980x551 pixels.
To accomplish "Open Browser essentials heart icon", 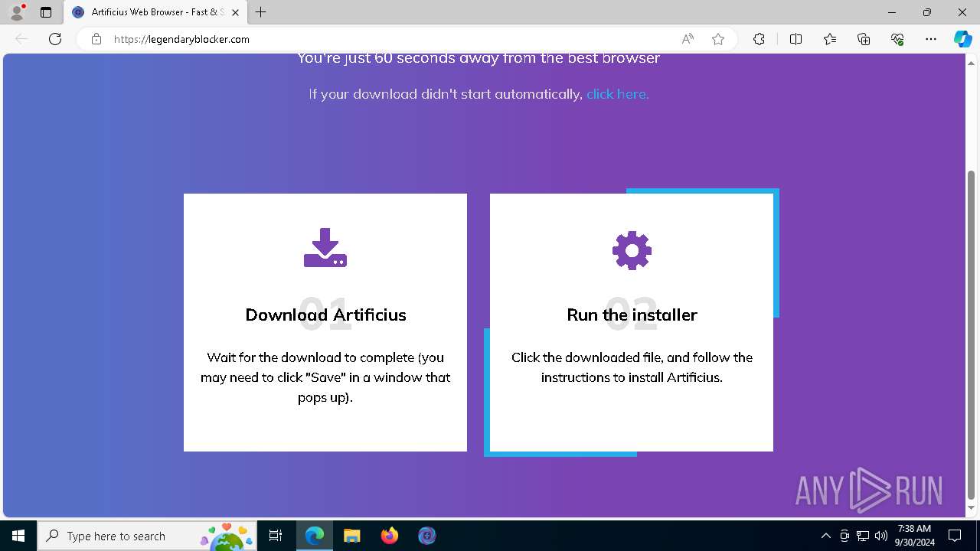I will (x=897, y=39).
